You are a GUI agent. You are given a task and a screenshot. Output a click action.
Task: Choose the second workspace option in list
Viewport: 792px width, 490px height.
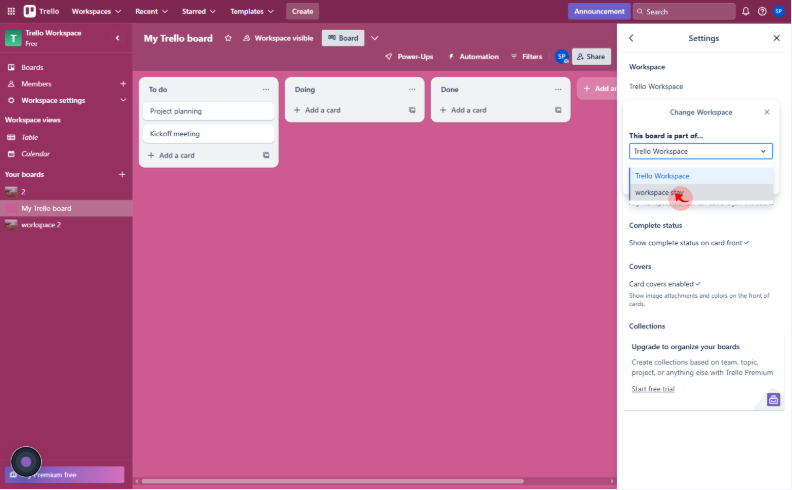(x=701, y=192)
